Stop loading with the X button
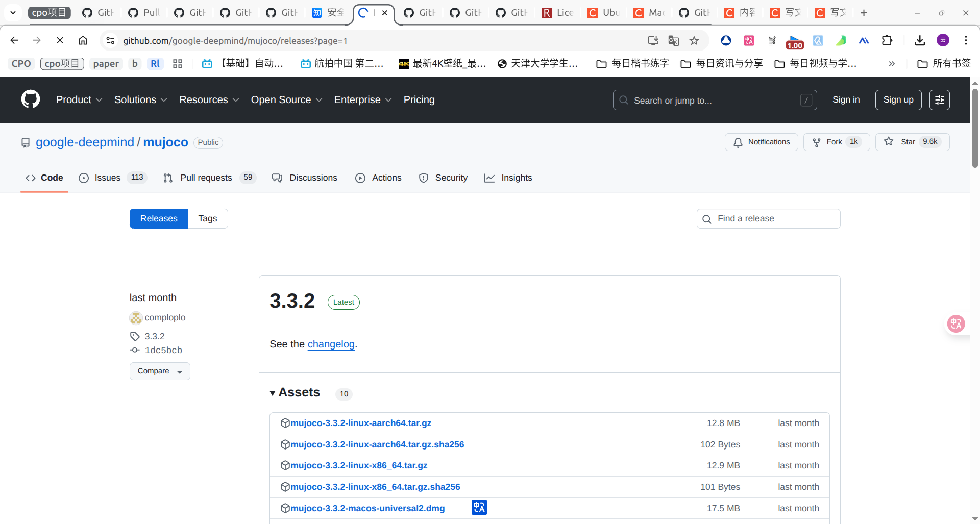The image size is (980, 524). pyautogui.click(x=60, y=40)
